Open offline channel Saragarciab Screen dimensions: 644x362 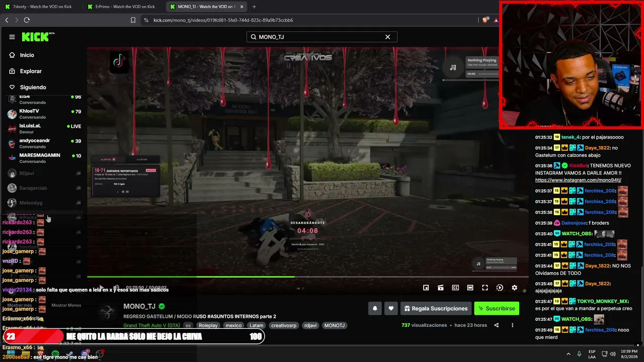44,188
